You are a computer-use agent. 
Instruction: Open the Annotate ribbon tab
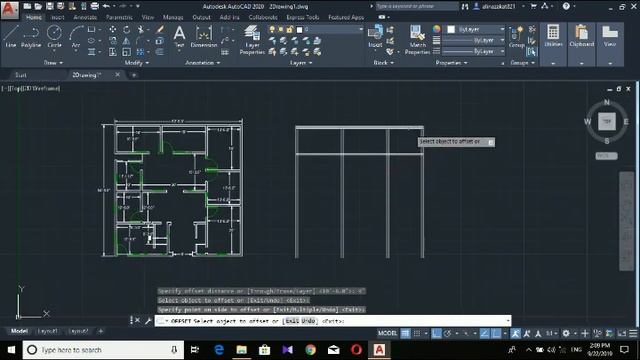coord(85,17)
